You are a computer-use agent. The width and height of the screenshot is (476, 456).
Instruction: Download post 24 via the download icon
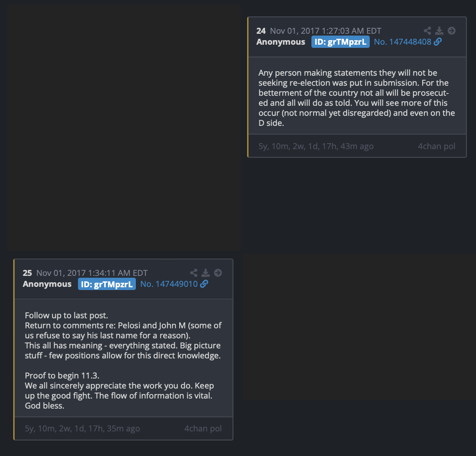tap(439, 31)
